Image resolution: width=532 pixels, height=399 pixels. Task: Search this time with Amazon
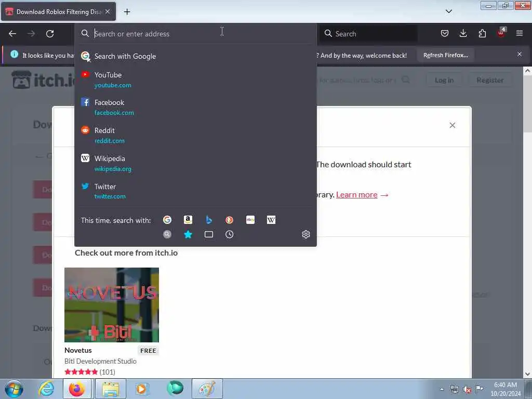click(188, 220)
